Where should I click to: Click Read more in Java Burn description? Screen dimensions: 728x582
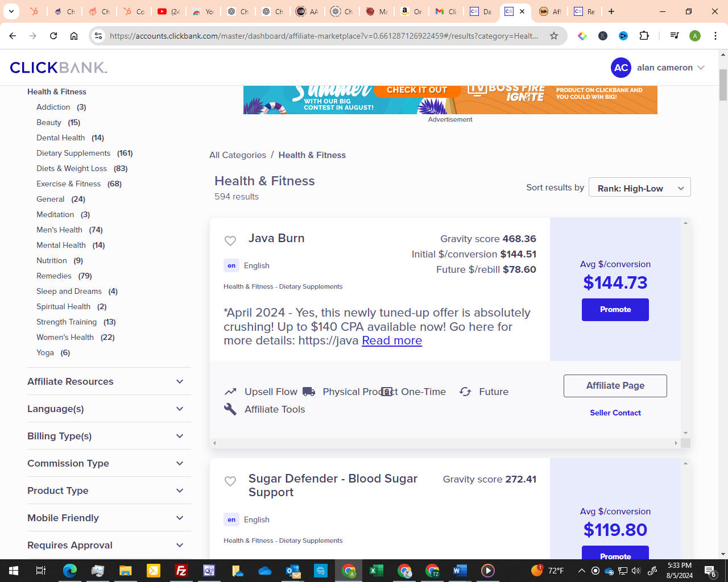[x=392, y=340]
